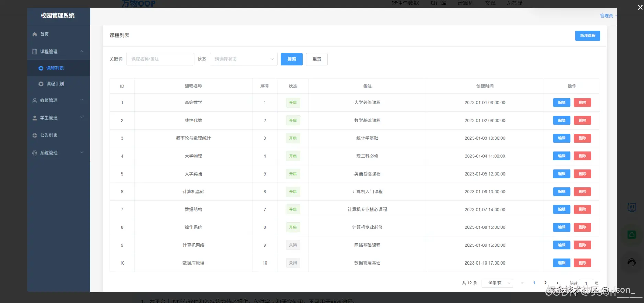The width and height of the screenshot is (644, 303).
Task: Open the 请选择状态 status dropdown
Action: coord(244,59)
